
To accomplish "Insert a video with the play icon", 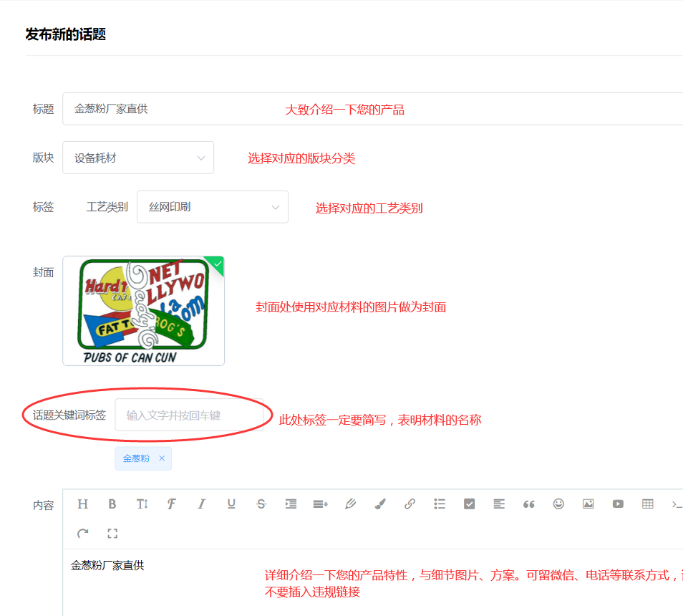I will point(618,504).
